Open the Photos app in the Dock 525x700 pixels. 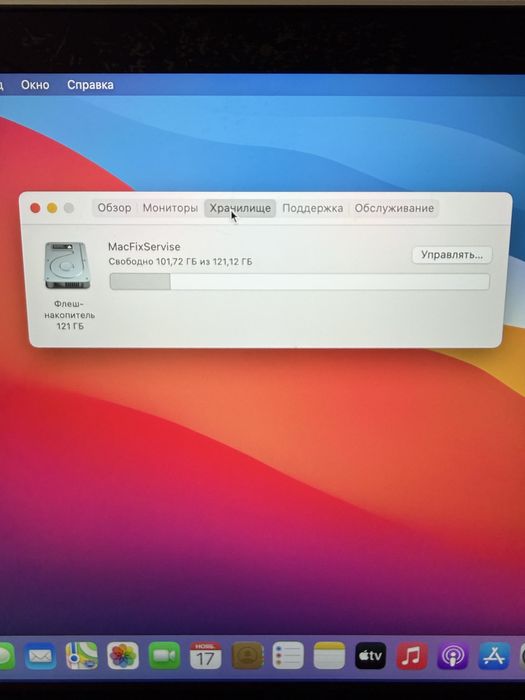pos(123,656)
